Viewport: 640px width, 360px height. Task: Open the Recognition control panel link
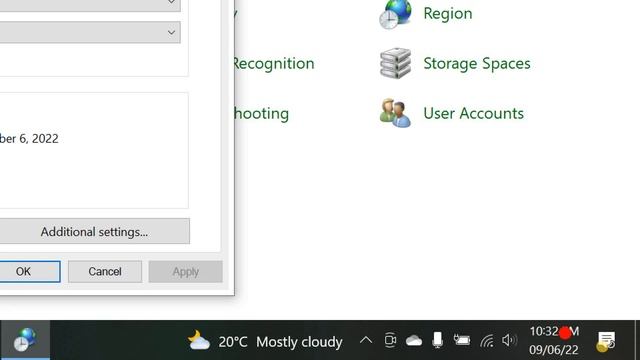click(x=273, y=63)
